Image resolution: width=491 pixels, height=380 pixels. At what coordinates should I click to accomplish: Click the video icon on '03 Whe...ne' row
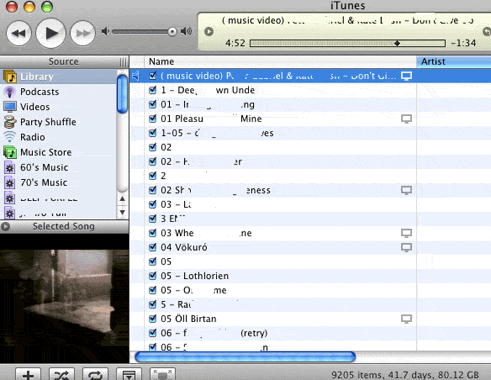click(406, 233)
